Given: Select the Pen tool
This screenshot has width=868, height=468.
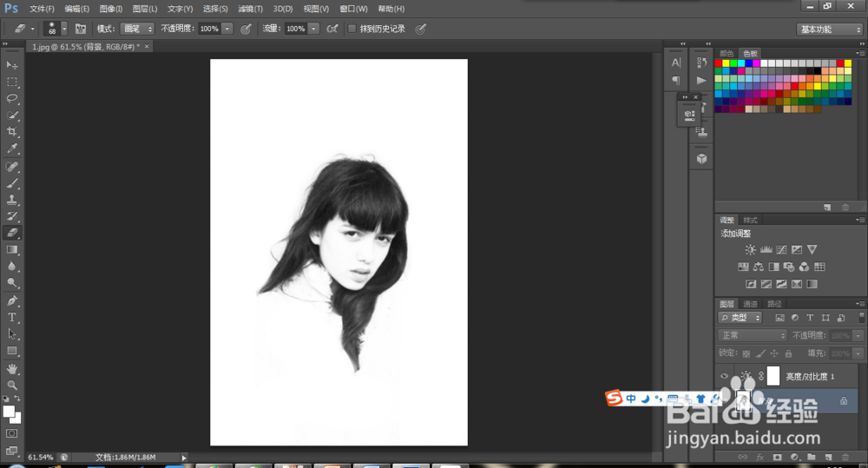Looking at the screenshot, I should click(11, 300).
